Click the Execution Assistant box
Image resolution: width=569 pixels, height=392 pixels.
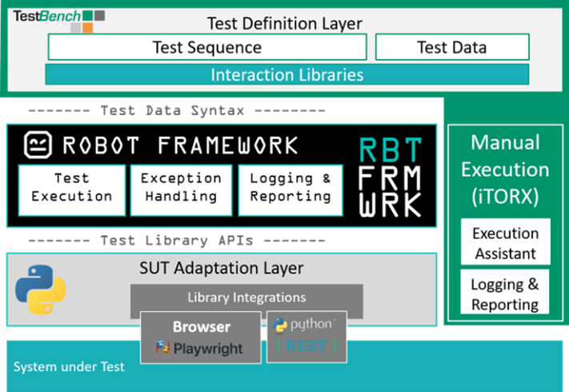[x=506, y=242]
